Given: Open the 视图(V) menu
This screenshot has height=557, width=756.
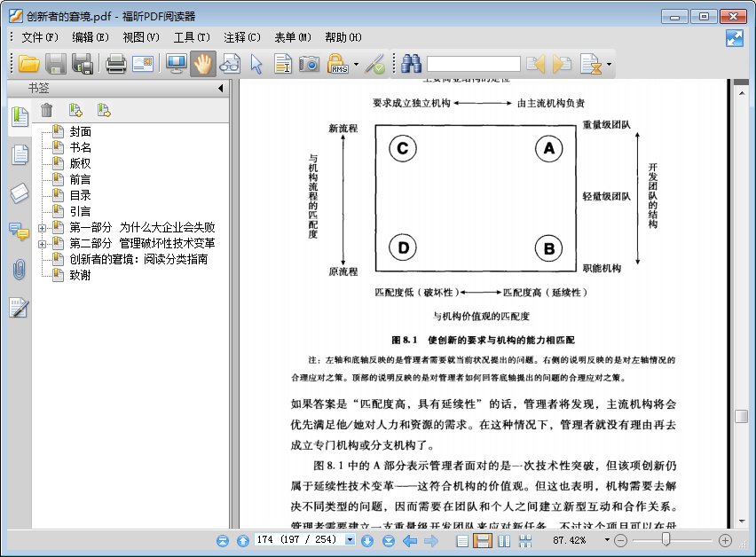Looking at the screenshot, I should click(x=141, y=37).
